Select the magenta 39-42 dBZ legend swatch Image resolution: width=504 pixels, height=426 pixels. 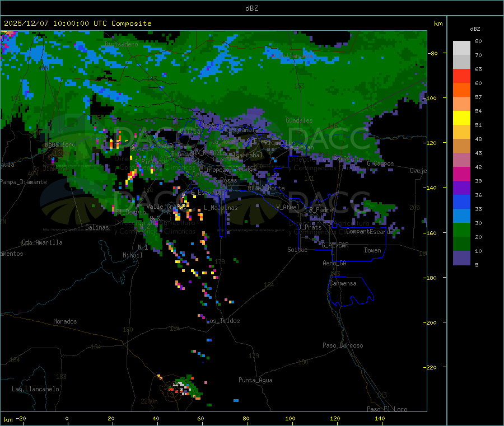[x=461, y=174]
